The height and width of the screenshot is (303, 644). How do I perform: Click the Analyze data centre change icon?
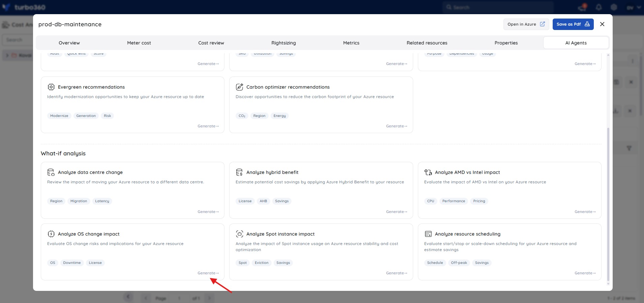[51, 172]
